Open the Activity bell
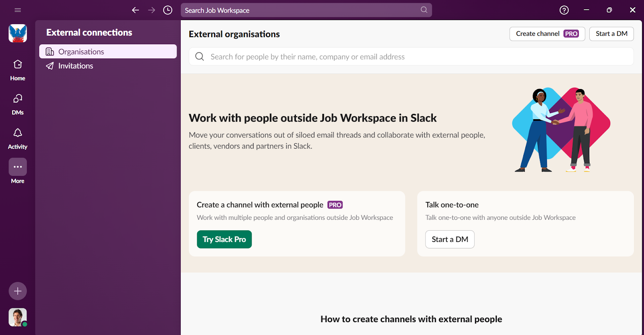Image resolution: width=644 pixels, height=335 pixels. tap(18, 139)
